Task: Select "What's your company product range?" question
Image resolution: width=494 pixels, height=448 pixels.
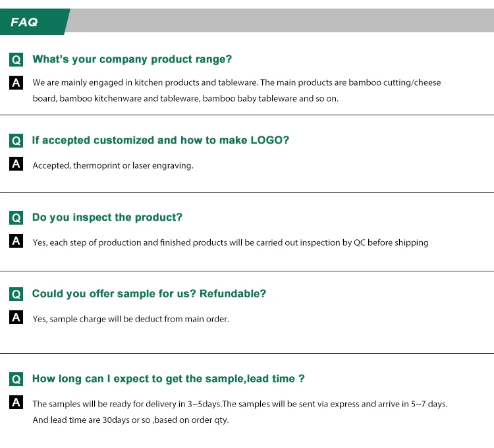Action: pos(132,59)
